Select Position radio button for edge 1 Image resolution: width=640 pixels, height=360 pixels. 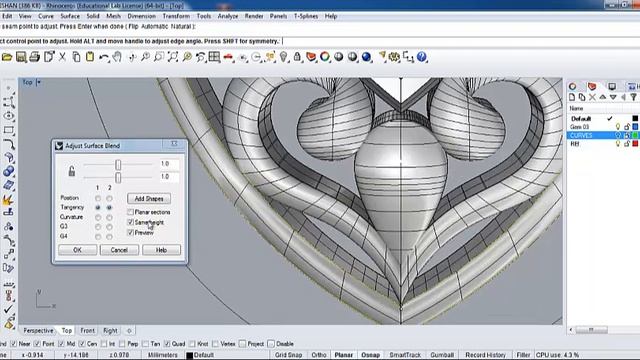pos(98,198)
